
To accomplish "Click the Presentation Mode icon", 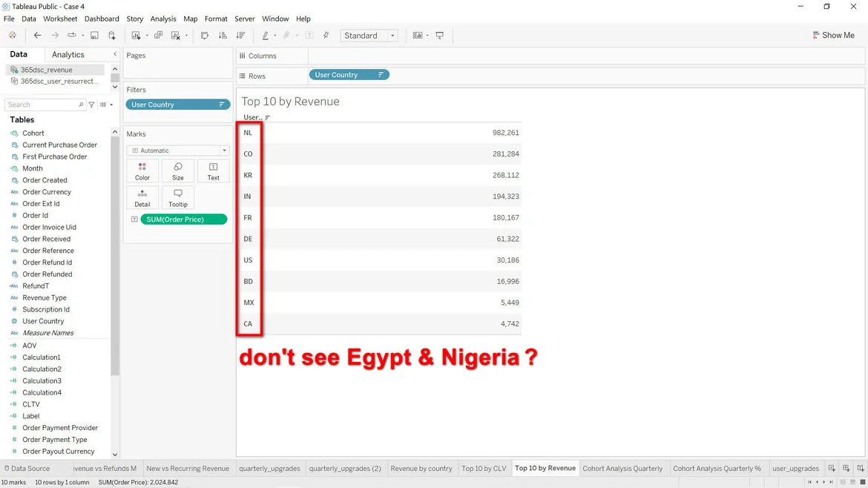I will 440,36.
